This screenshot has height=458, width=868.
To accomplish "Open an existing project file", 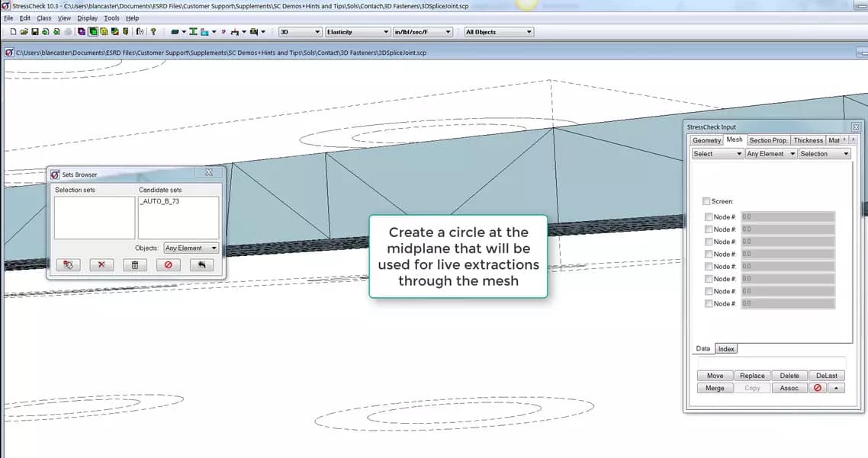I will 24,31.
